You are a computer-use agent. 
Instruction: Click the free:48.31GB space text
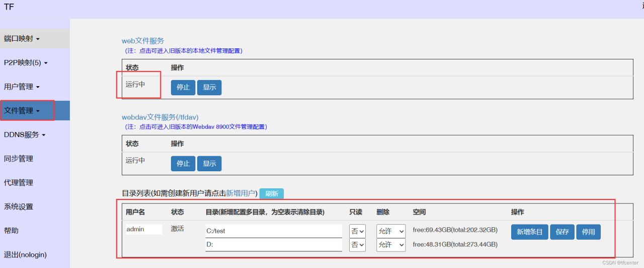[x=455, y=245]
